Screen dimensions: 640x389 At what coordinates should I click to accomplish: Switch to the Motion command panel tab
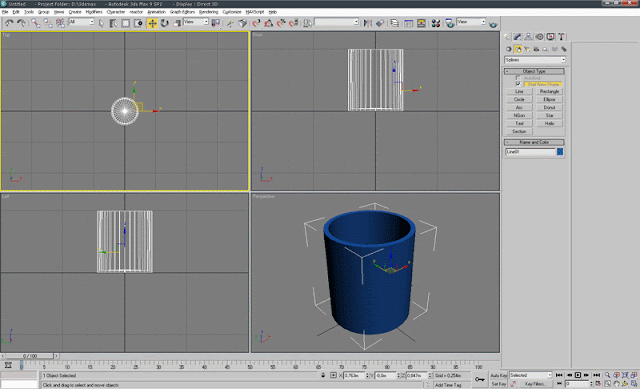click(540, 37)
